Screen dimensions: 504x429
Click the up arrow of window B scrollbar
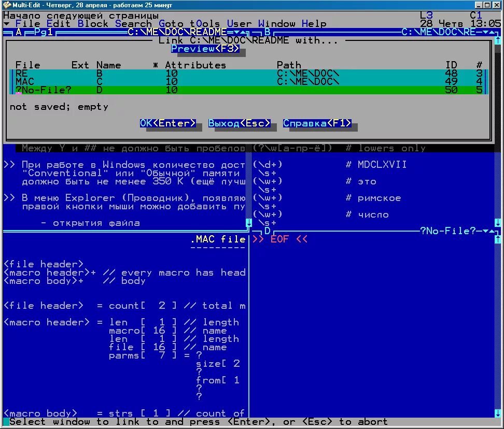(498, 40)
